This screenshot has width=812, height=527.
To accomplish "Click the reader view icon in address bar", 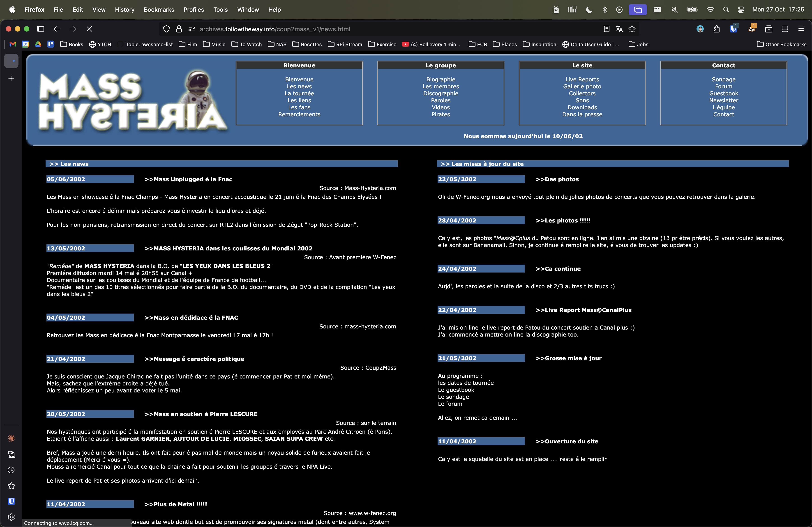I will pyautogui.click(x=606, y=29).
